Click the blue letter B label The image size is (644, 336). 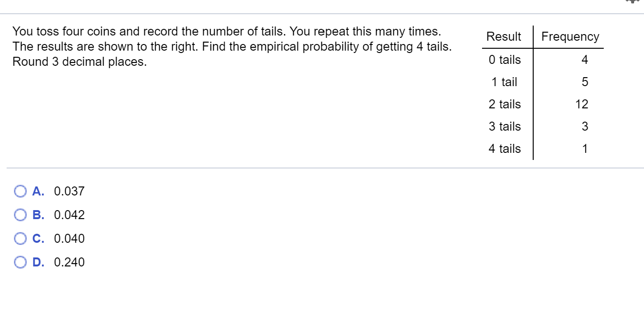coord(38,215)
